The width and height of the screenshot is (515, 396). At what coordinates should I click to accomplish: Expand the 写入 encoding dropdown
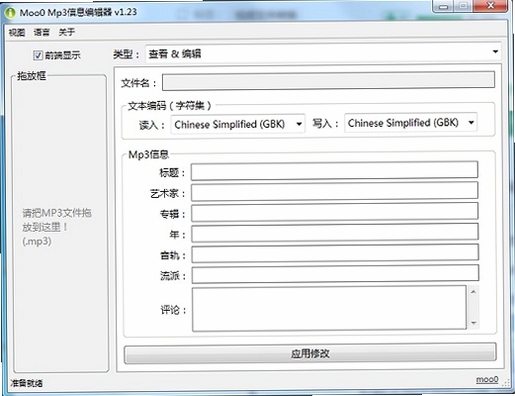click(411, 123)
